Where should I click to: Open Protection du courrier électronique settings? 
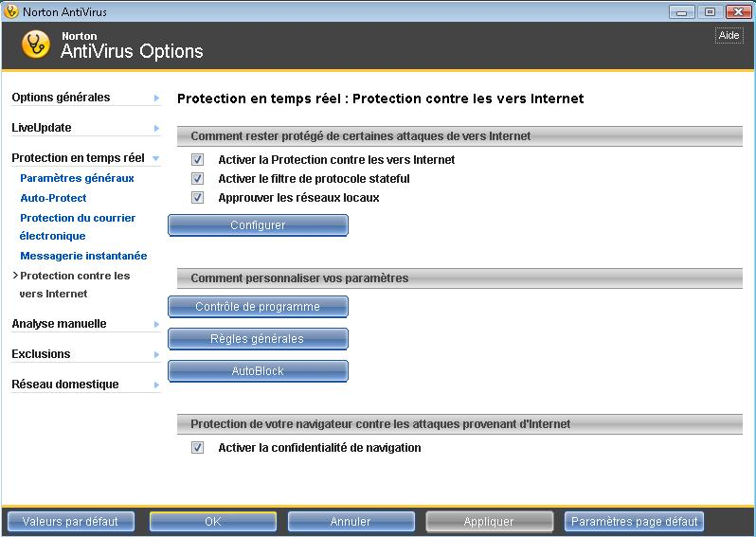[x=77, y=226]
